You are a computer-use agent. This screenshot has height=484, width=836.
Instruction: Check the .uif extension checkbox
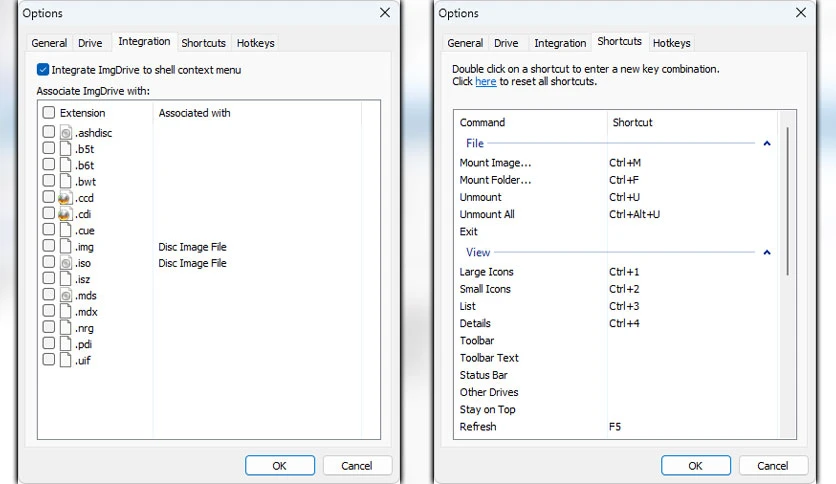coord(49,359)
